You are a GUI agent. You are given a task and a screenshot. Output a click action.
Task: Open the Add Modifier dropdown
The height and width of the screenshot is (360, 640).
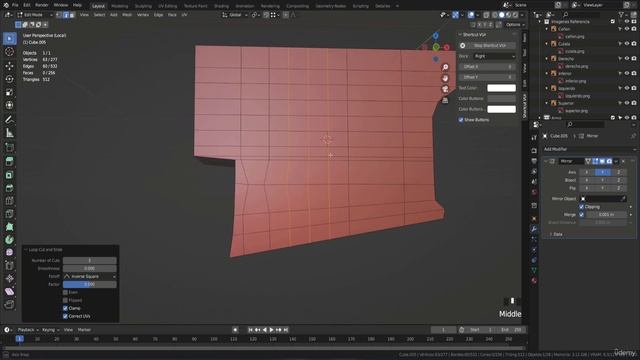click(589, 149)
